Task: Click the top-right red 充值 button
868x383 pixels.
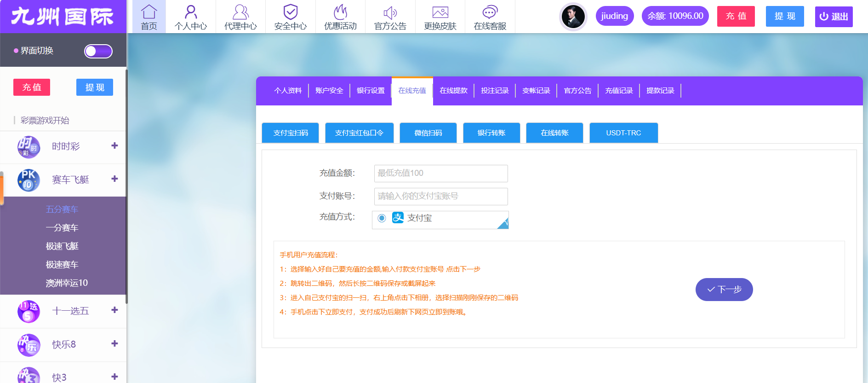Action: tap(736, 16)
